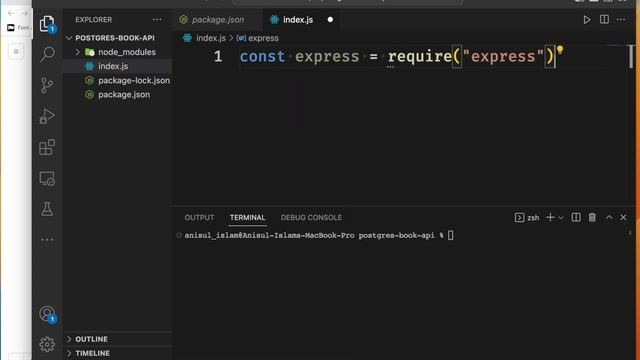Open the Manage settings gear
This screenshot has height=360, width=640.
coord(47,344)
